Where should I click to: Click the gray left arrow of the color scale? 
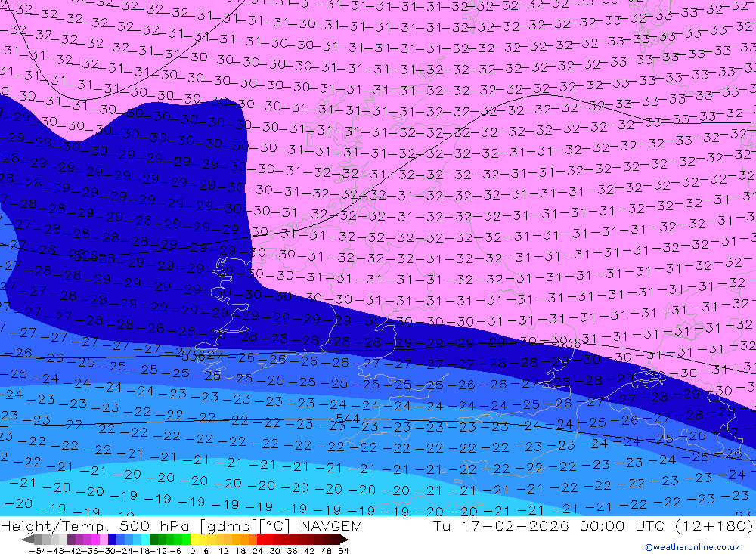click(x=27, y=540)
